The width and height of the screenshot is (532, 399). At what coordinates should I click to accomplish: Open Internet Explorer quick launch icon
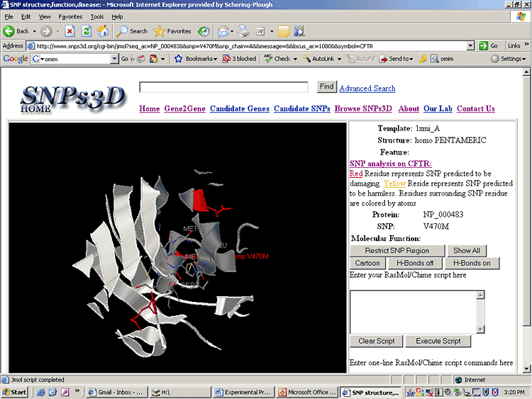[41, 392]
